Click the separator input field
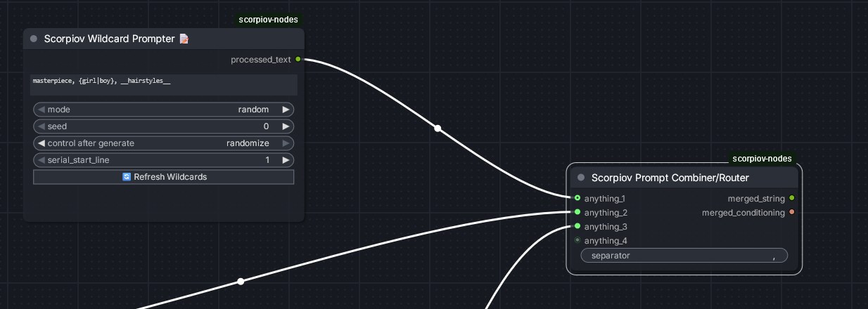Screen dimensions: 868x309 [684, 256]
